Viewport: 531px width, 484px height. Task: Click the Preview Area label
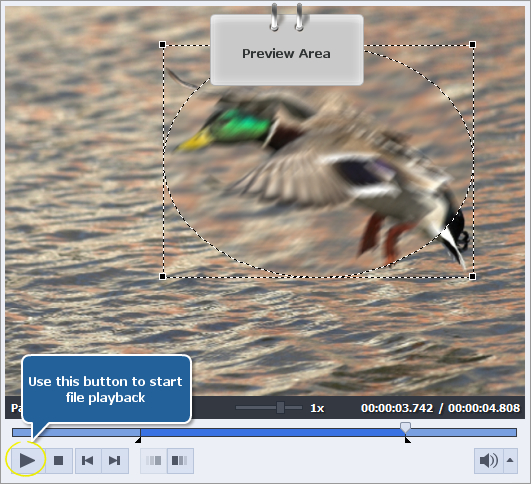[x=286, y=54]
